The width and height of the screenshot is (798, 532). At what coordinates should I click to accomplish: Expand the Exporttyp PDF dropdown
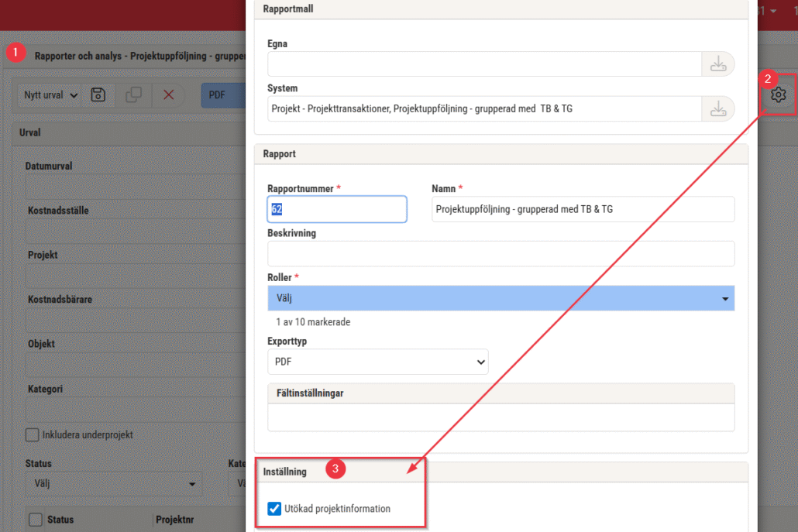click(378, 362)
